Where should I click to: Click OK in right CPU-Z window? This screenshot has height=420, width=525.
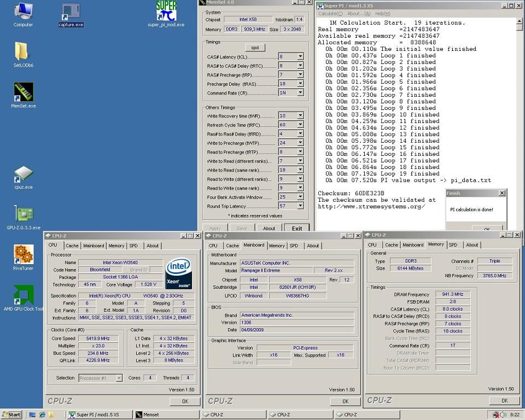point(505,400)
